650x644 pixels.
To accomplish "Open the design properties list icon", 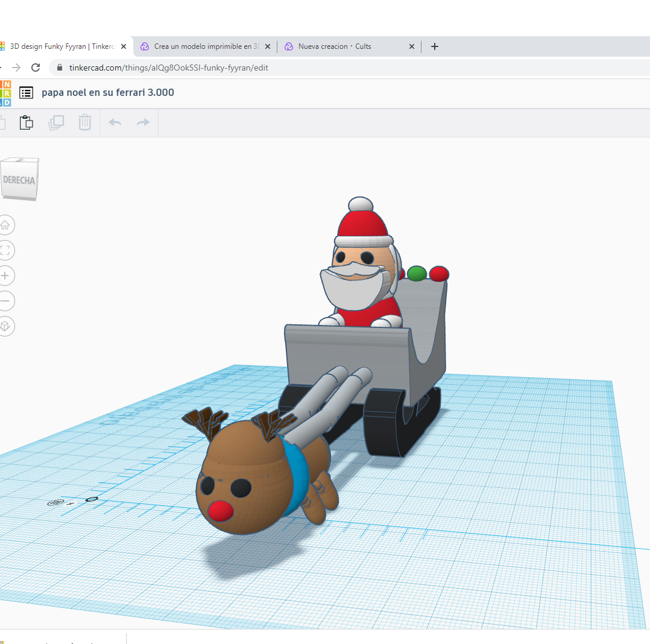I will point(26,92).
